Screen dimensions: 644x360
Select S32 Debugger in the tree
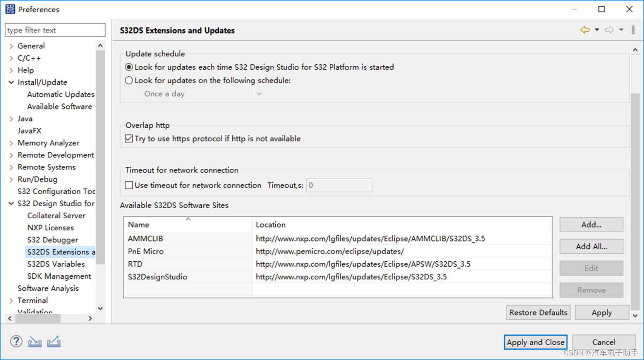(53, 240)
